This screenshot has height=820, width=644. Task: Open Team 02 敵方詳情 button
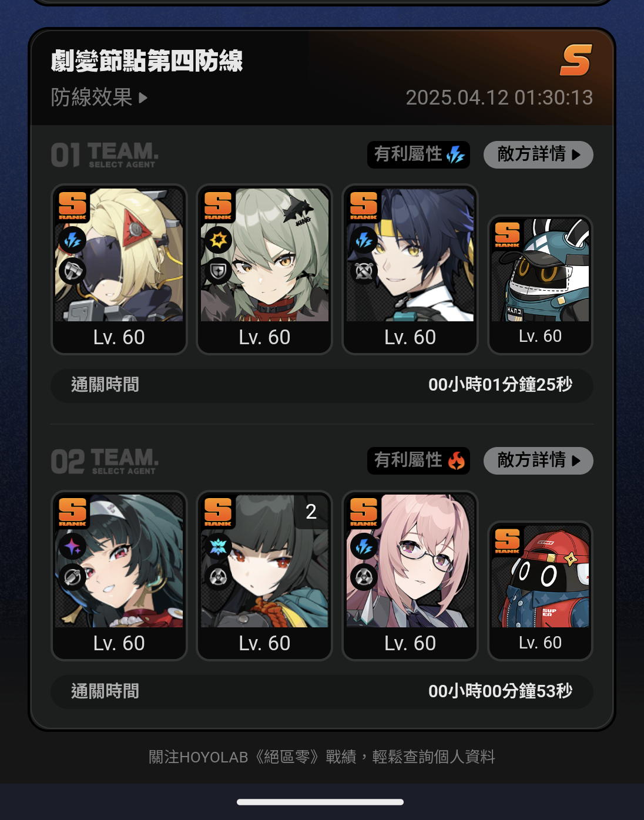coord(538,461)
